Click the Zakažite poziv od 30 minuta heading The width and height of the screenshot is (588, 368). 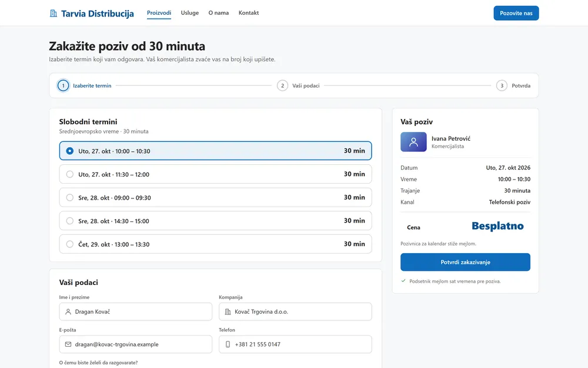pyautogui.click(x=127, y=46)
